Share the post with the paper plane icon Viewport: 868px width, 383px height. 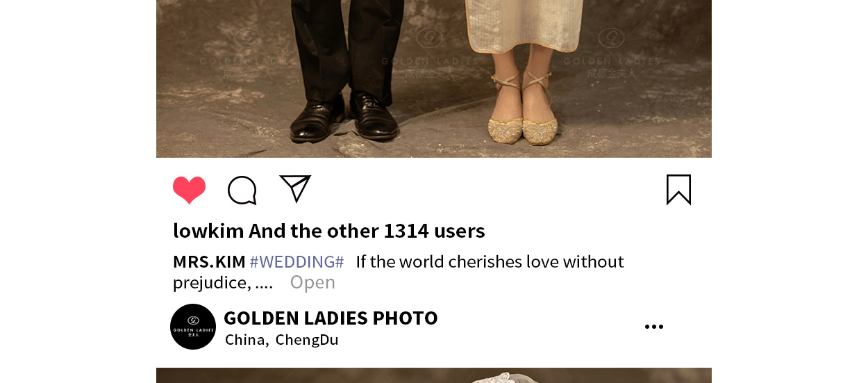[295, 188]
